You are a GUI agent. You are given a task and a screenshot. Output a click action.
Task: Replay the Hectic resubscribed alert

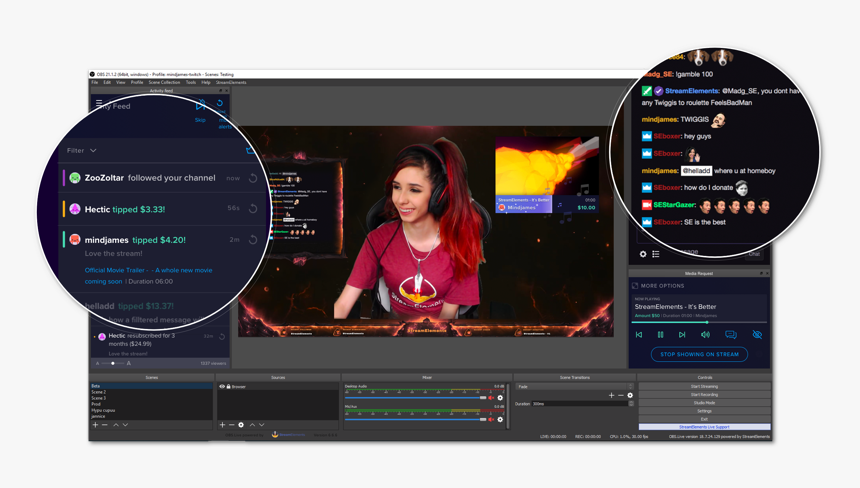(x=222, y=336)
